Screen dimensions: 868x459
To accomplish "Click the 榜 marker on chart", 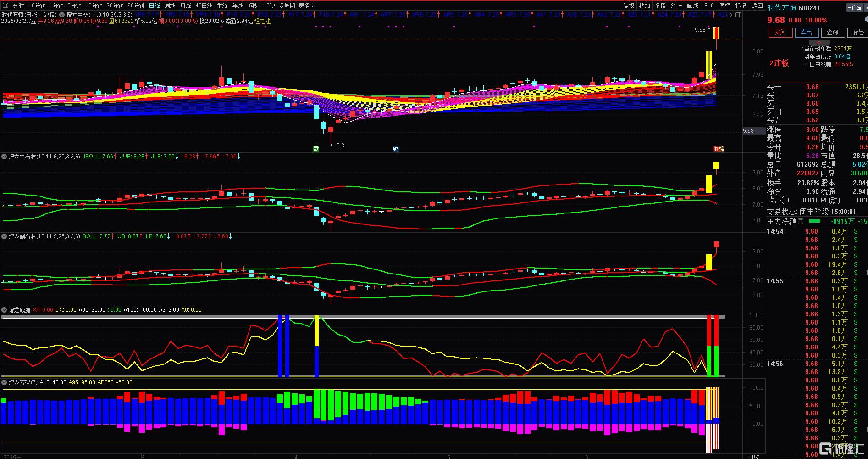I will (x=722, y=149).
